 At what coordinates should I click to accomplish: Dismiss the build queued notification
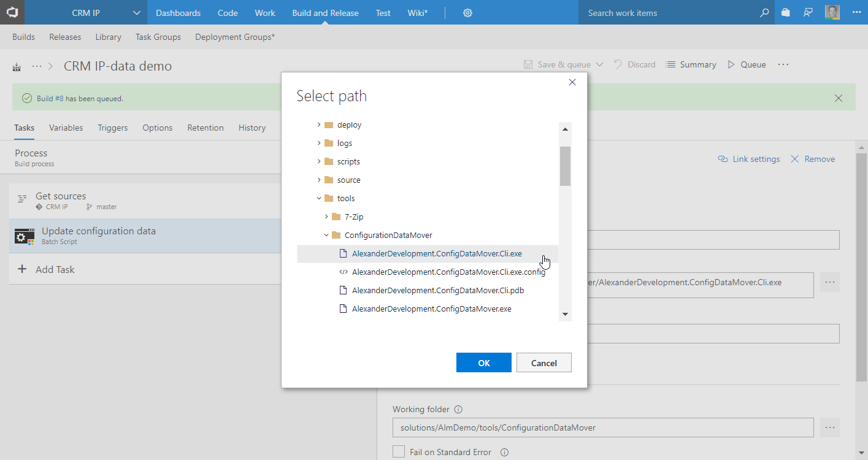tap(839, 98)
